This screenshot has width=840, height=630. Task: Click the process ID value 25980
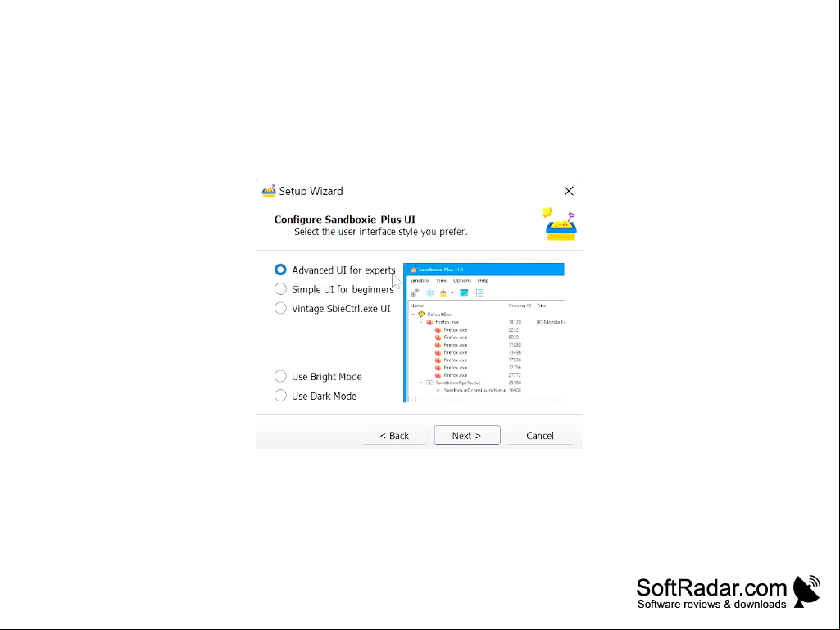tap(515, 383)
